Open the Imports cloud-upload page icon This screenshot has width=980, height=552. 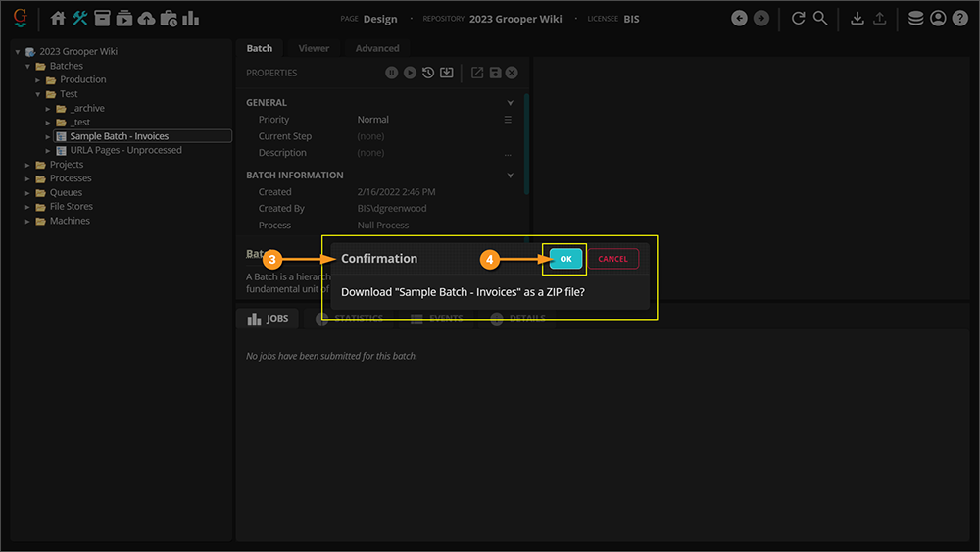click(x=146, y=18)
